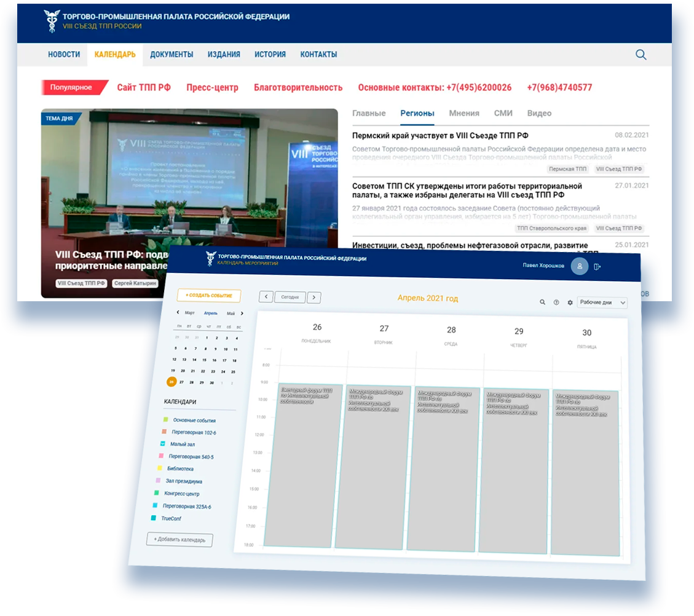This screenshot has height=616, width=694.
Task: Open the article about Пермский край
Action: click(x=440, y=135)
